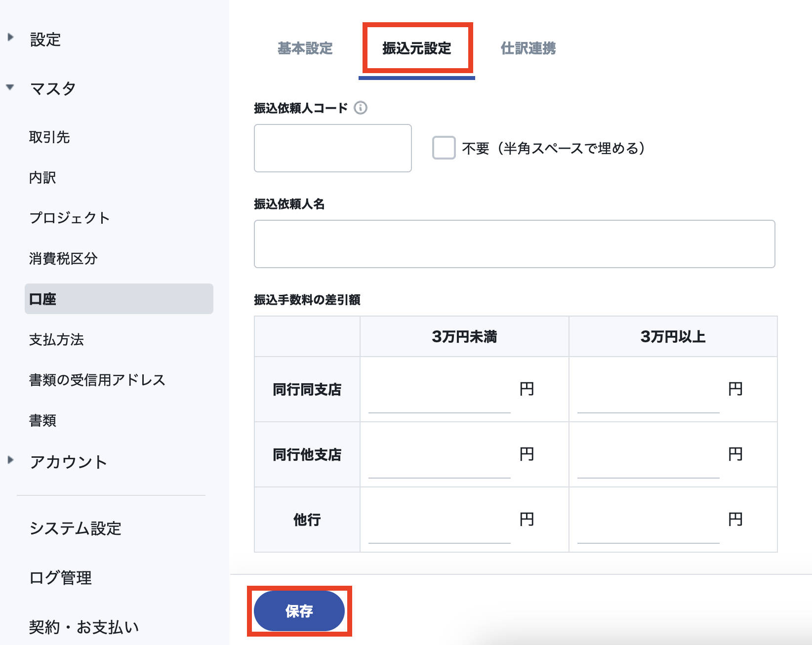Click the 他行 row label
Viewport: 812px width, 645px height.
307,520
